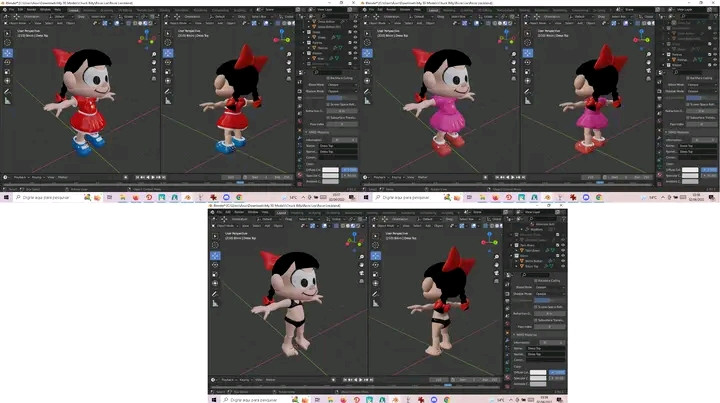The image size is (720, 403).
Task: Open Blend Mode dropdown in bikini window
Action: 550,287
